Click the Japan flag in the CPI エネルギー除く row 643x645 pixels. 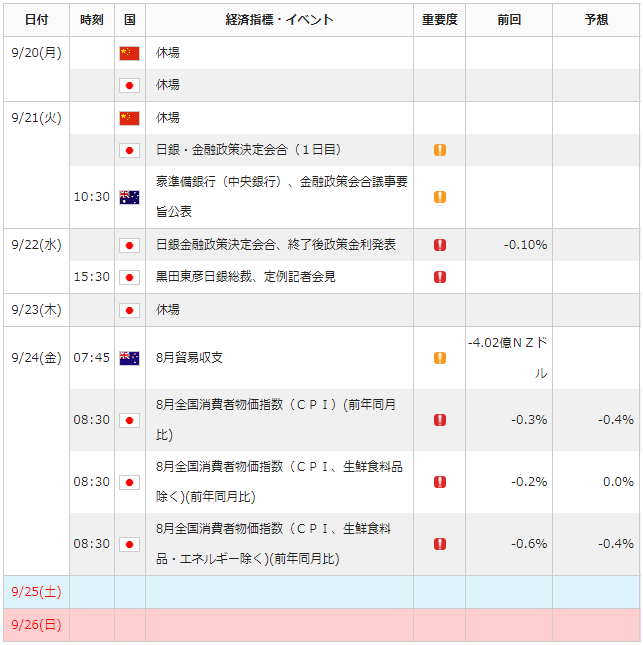point(129,544)
